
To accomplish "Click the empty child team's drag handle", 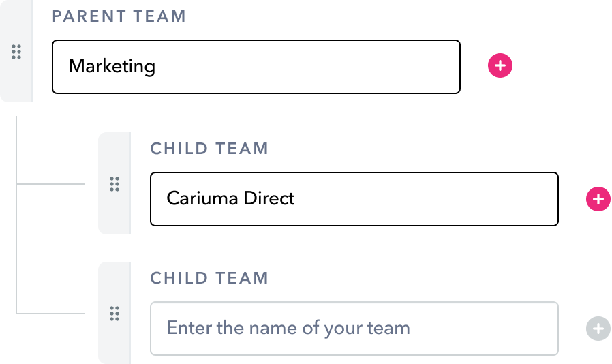I will (x=114, y=314).
